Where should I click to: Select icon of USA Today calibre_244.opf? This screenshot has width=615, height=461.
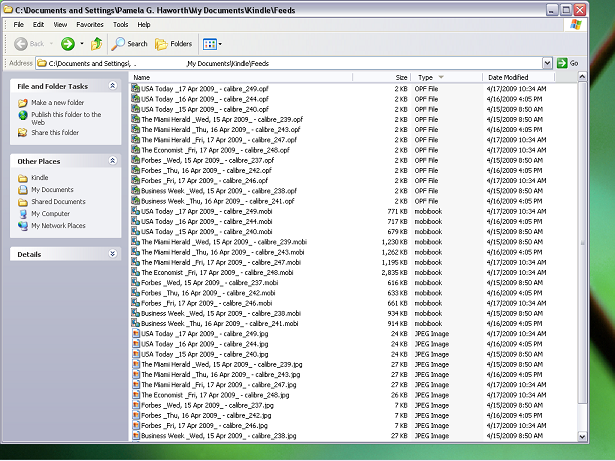tap(135, 98)
